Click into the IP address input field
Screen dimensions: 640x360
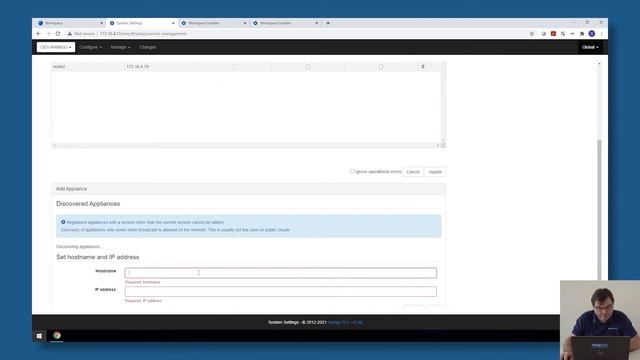pyautogui.click(x=281, y=291)
